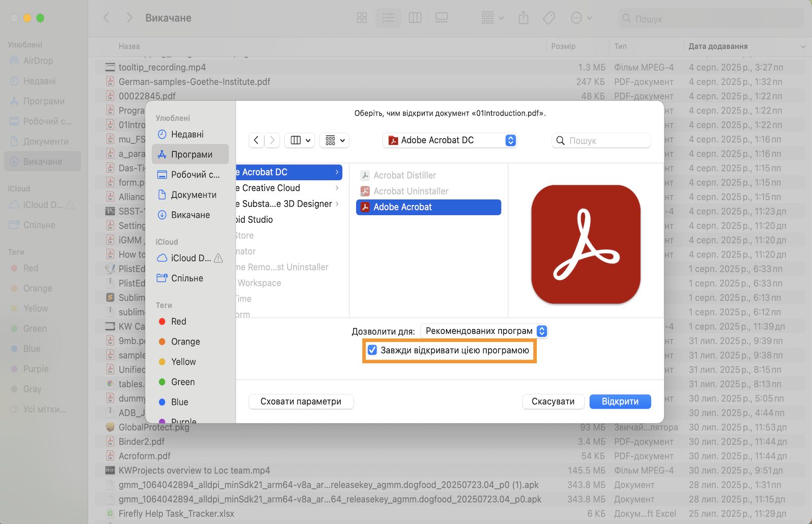Click the Finder Share toolbar icon

pos(524,18)
